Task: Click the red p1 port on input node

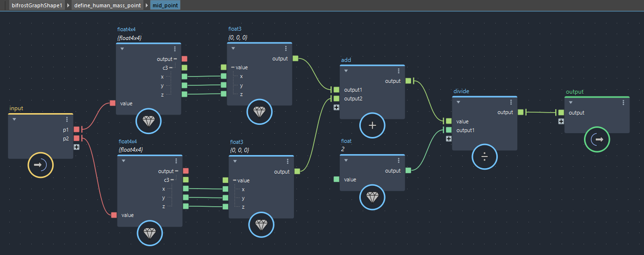Action: [77, 130]
